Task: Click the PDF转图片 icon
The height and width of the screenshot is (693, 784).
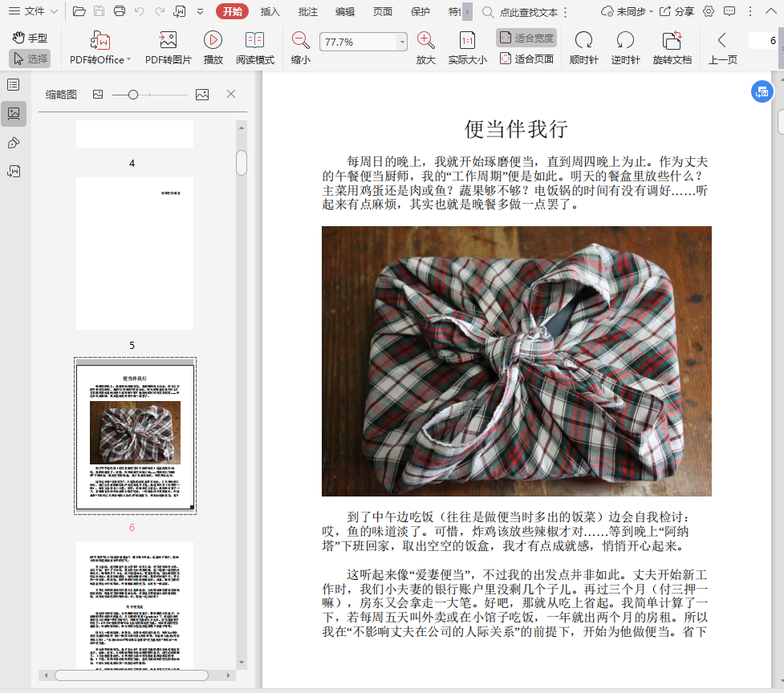Action: click(168, 41)
